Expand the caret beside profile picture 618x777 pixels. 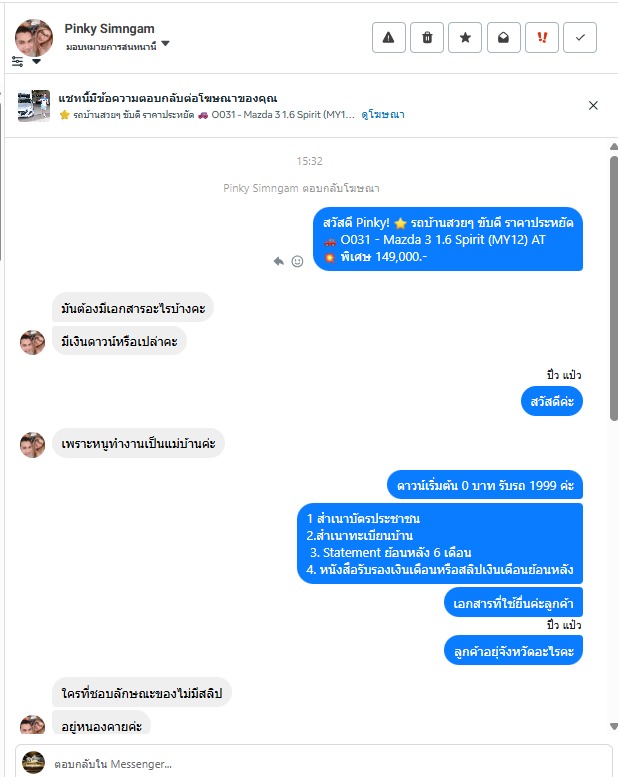pyautogui.click(x=36, y=61)
